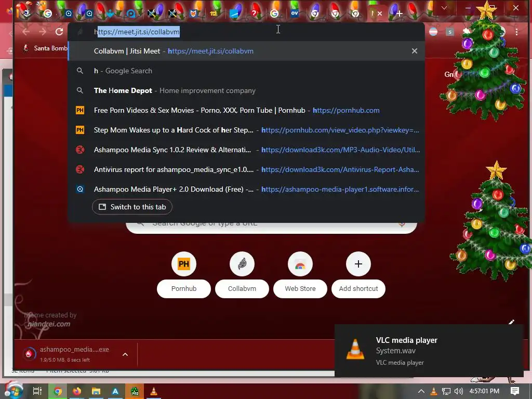This screenshot has width=532, height=399.
Task: Click the Add shortcut plus tile
Action: pyautogui.click(x=358, y=275)
